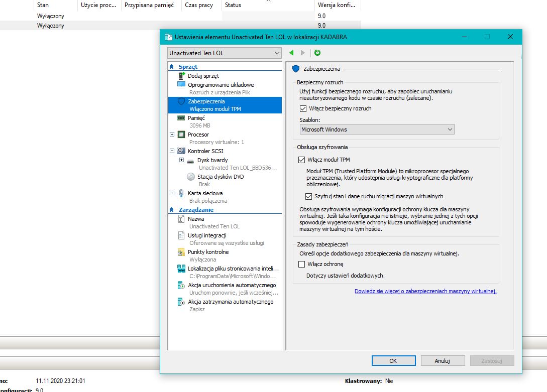Collapse the Kontroler SCSI tree node
The width and height of the screenshot is (547, 392).
pyautogui.click(x=172, y=151)
